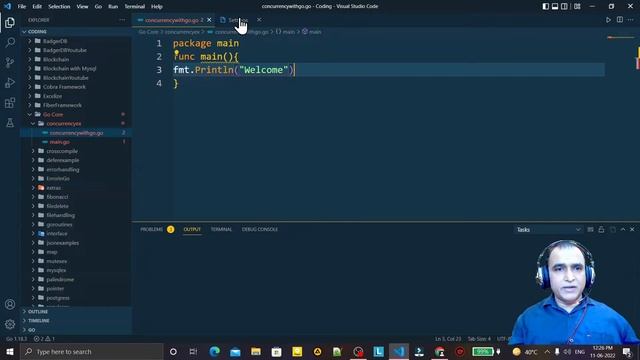The image size is (640, 360).
Task: Close the Settings editor tab
Action: [259, 20]
